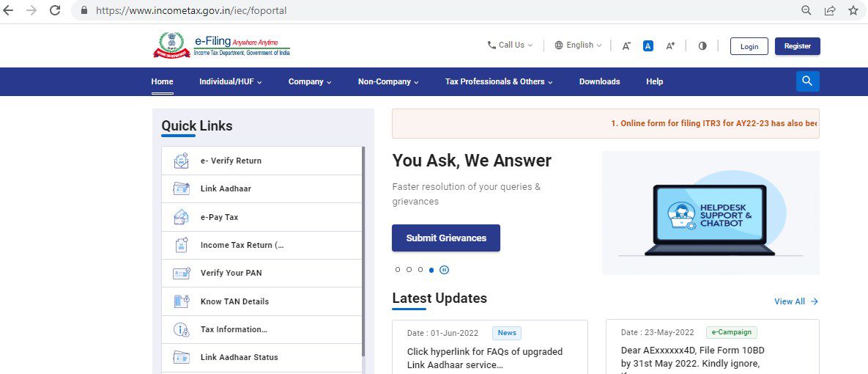The width and height of the screenshot is (868, 374).
Task: Select the third carousel slide dot
Action: (420, 270)
